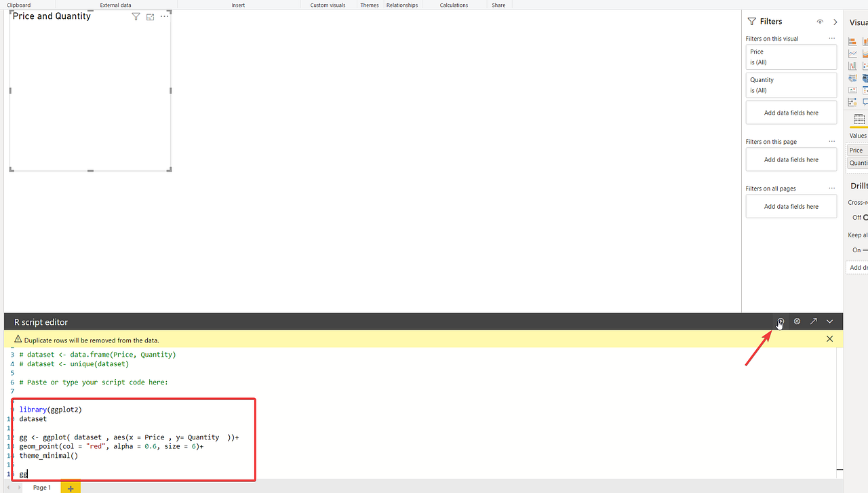
Task: Open filter icon on Price and Quantity visual
Action: pos(136,16)
